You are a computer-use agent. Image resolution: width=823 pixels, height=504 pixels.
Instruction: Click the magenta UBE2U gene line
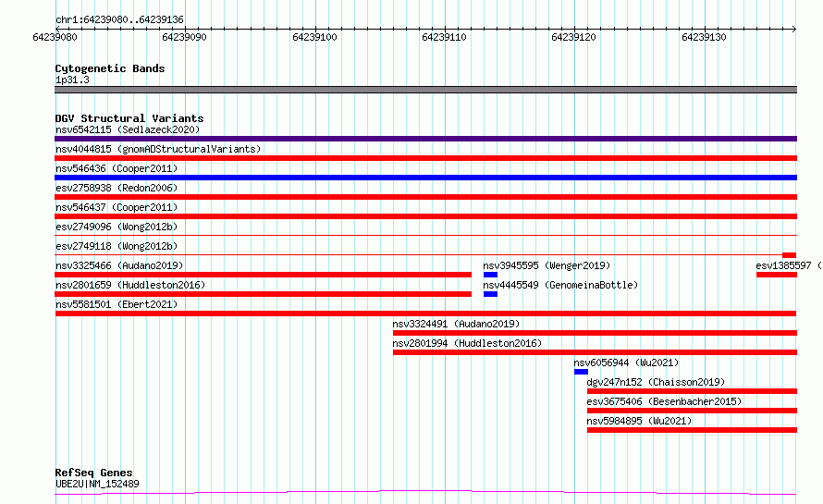(x=425, y=493)
